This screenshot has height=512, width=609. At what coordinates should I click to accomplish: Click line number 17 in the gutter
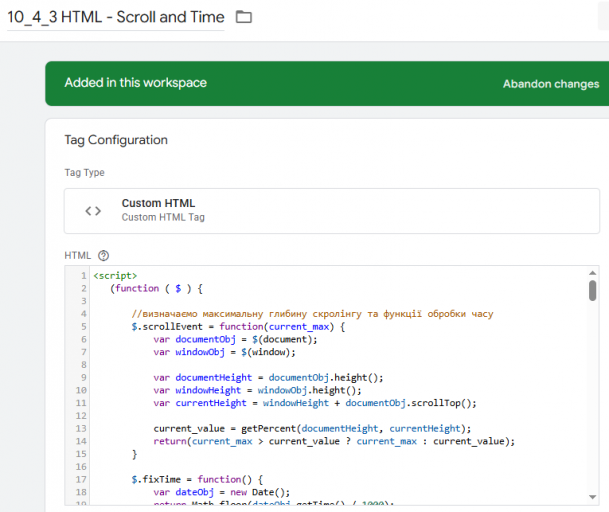(80, 480)
